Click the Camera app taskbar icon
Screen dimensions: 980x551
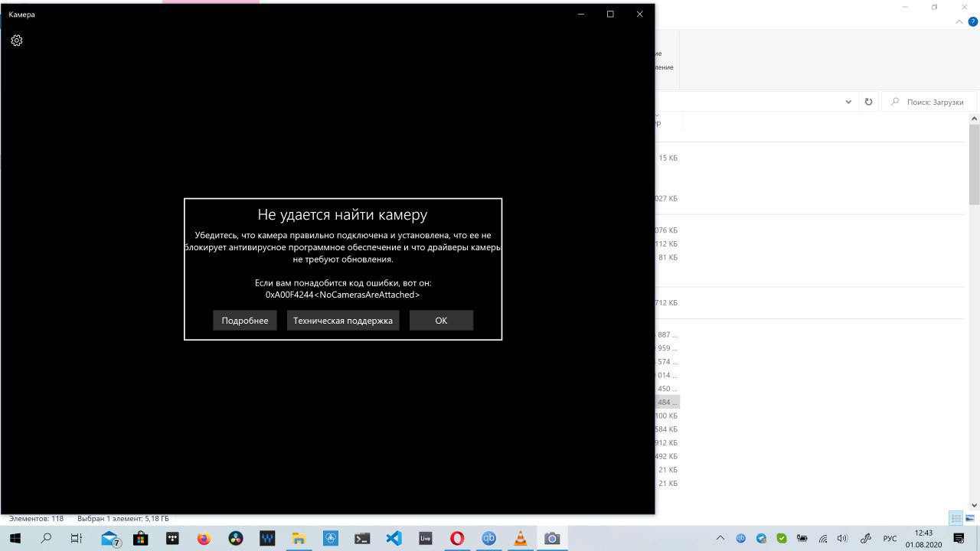(552, 538)
